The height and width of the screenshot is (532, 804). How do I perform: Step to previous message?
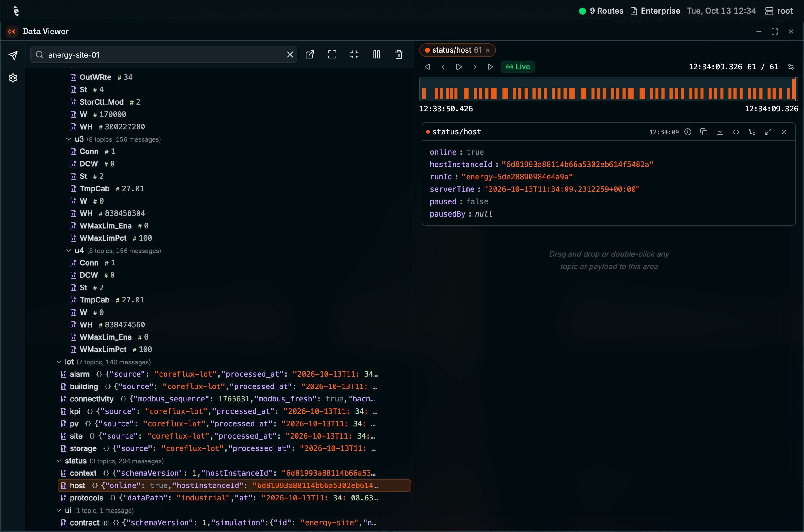click(443, 67)
